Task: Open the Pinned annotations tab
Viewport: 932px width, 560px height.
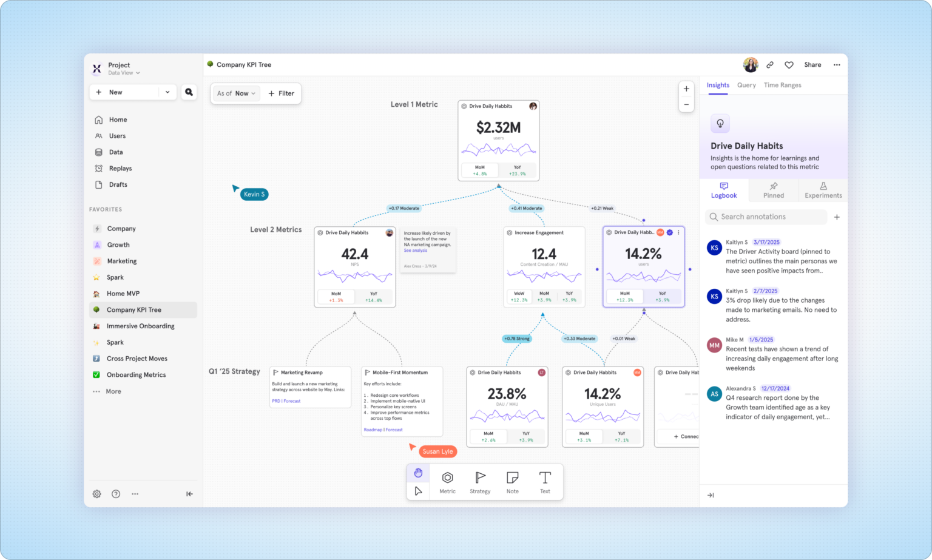Action: coord(773,191)
